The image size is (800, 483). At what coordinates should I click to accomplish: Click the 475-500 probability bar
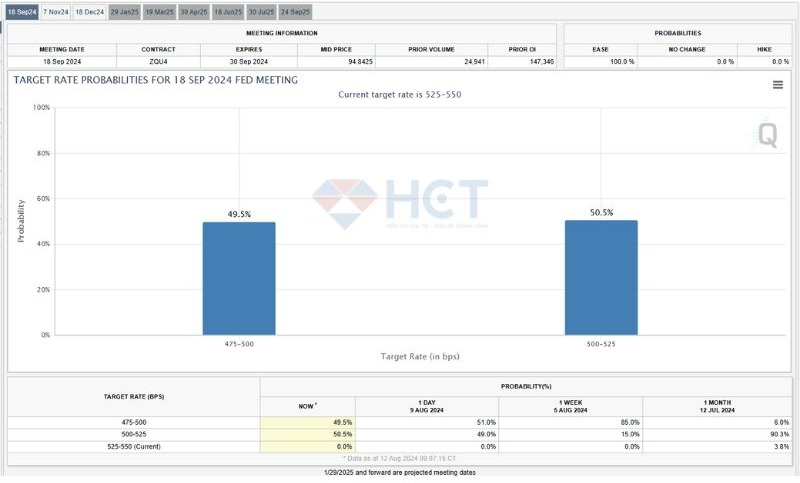[x=239, y=278]
